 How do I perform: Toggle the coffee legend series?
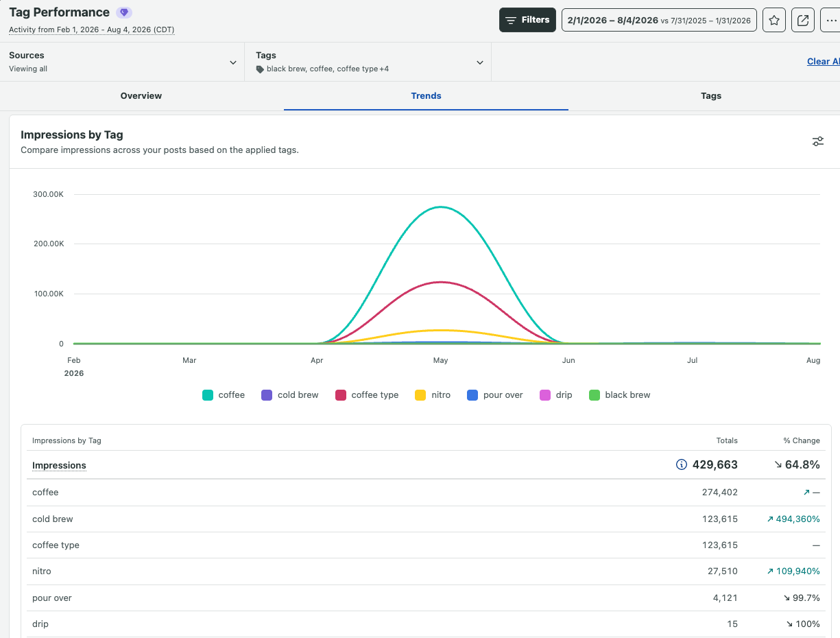pyautogui.click(x=224, y=395)
